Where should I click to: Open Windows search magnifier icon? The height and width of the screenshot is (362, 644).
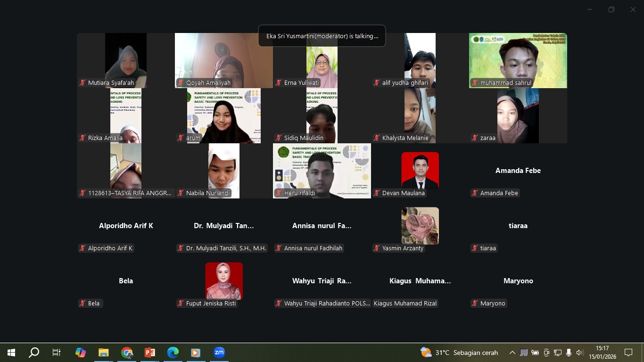tap(34, 353)
